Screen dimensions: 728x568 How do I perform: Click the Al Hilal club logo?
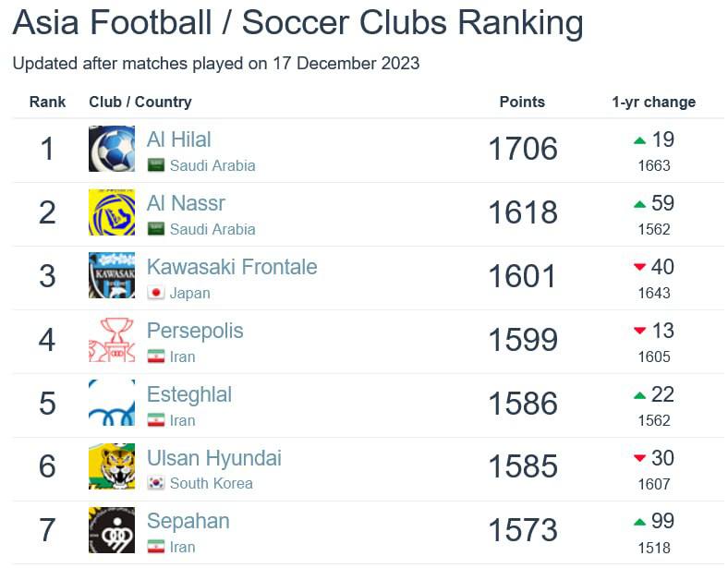click(x=112, y=149)
